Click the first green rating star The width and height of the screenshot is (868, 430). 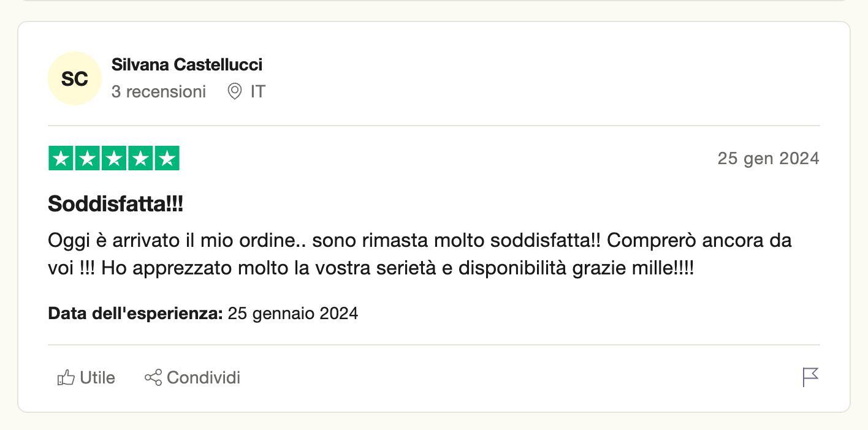click(x=61, y=159)
